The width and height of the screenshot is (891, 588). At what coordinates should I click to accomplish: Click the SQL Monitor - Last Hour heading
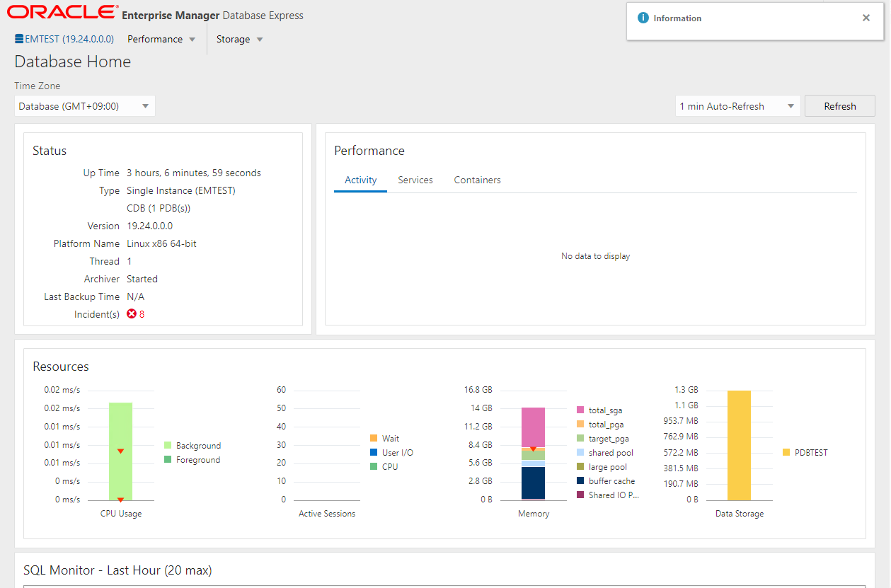pyautogui.click(x=117, y=570)
